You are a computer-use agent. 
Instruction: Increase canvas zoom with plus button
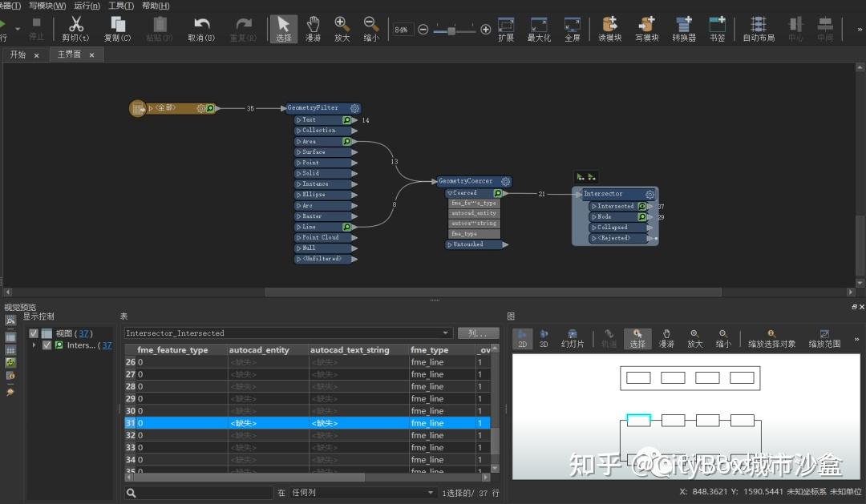(x=485, y=30)
